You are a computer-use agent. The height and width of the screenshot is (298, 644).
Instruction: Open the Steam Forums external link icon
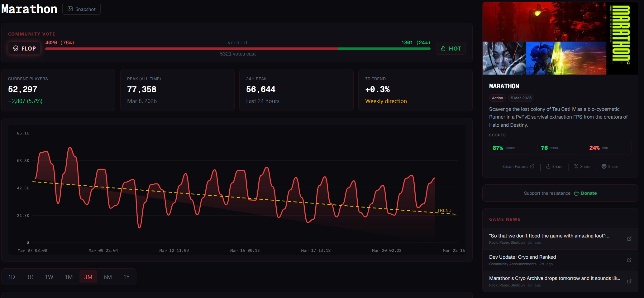532,166
